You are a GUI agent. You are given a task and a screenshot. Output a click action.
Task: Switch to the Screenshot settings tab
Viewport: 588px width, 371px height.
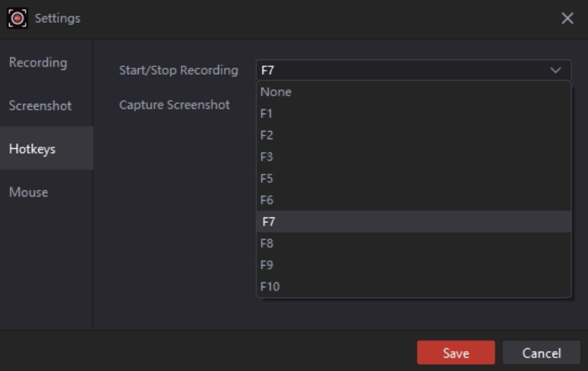click(40, 106)
